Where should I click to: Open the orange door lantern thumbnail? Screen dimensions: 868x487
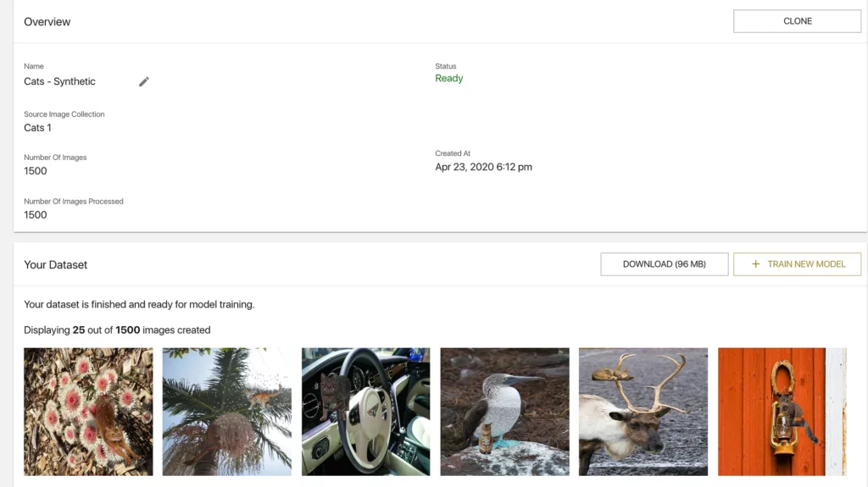click(x=782, y=412)
